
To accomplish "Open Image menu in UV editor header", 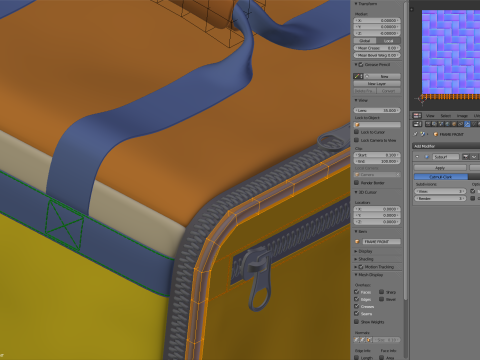I will pyautogui.click(x=462, y=116).
